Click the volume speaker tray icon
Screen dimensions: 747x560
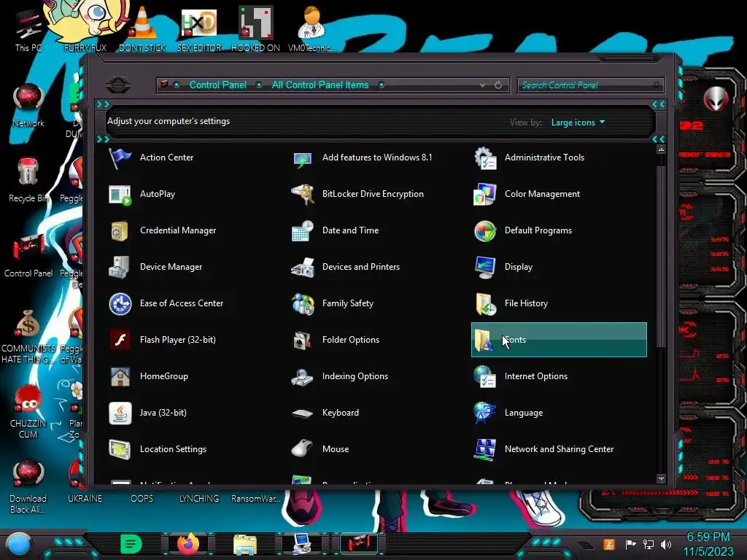tap(666, 544)
